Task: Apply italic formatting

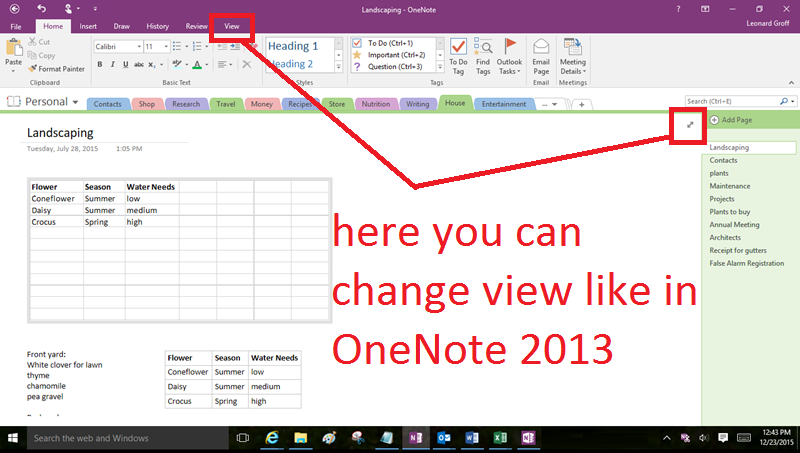Action: pyautogui.click(x=113, y=64)
